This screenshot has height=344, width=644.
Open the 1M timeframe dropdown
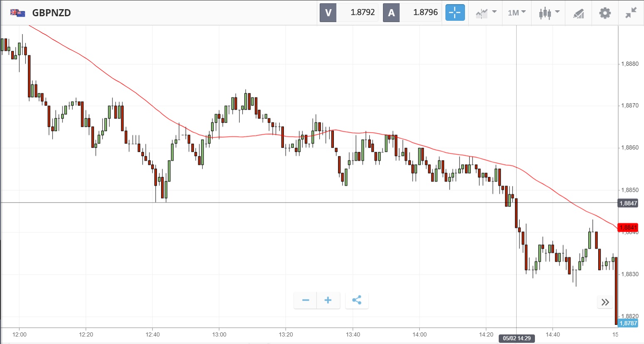[x=517, y=12]
